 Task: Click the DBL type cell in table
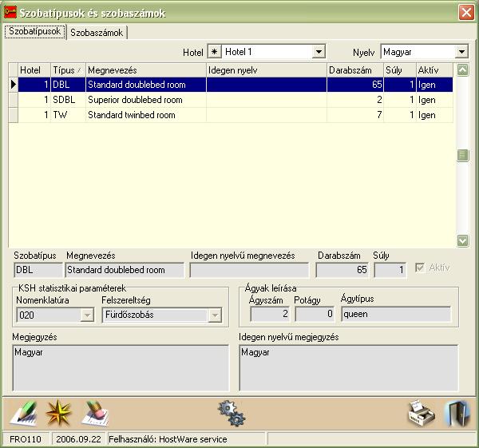68,85
